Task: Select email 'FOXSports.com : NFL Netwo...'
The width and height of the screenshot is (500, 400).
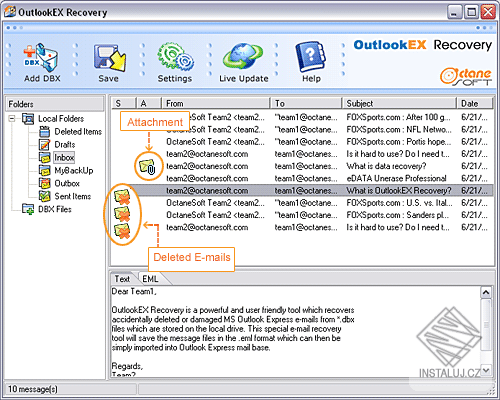Action: [x=303, y=129]
